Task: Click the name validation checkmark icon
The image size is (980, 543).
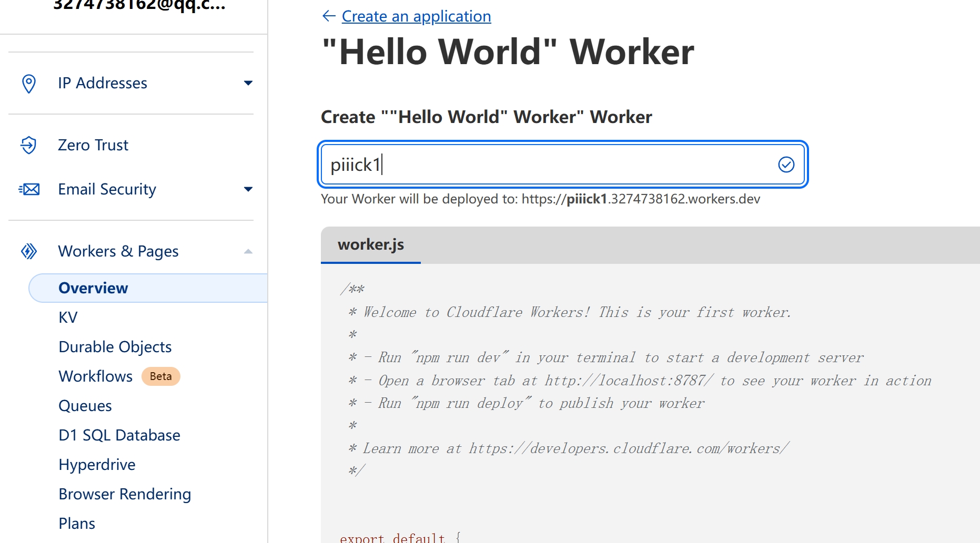Action: (x=786, y=165)
